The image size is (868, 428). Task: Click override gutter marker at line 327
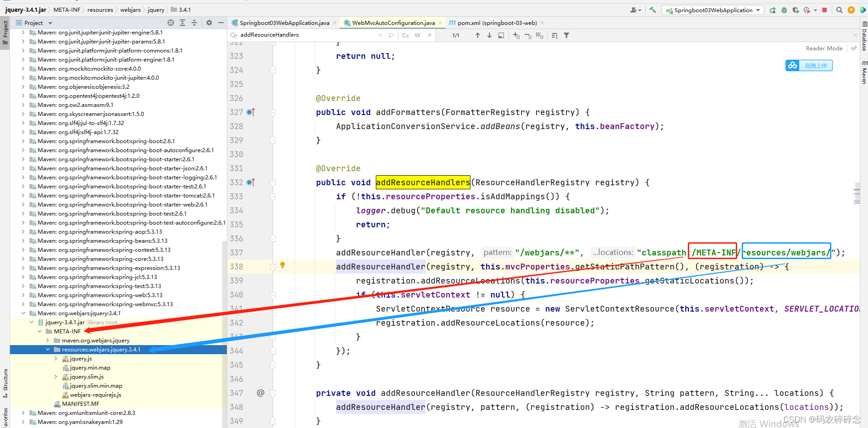pyautogui.click(x=251, y=112)
